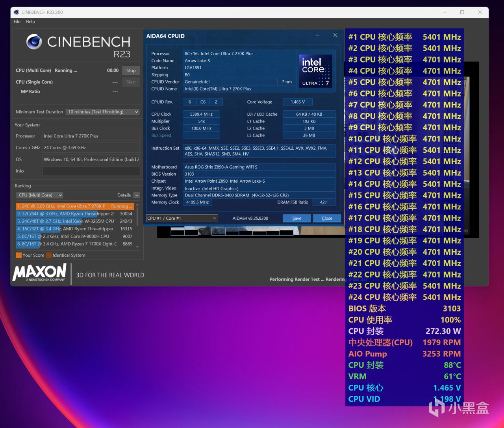Click the Info input field

click(91, 171)
